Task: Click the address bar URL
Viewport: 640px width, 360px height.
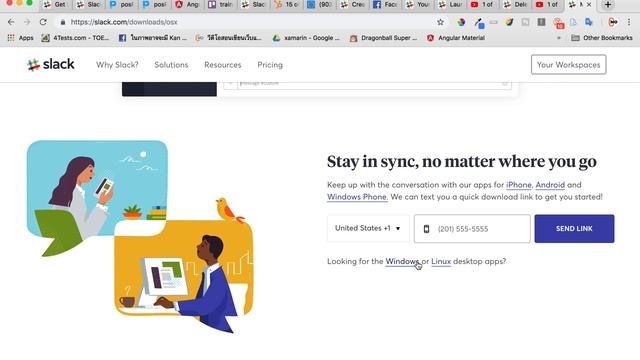Action: tap(124, 22)
